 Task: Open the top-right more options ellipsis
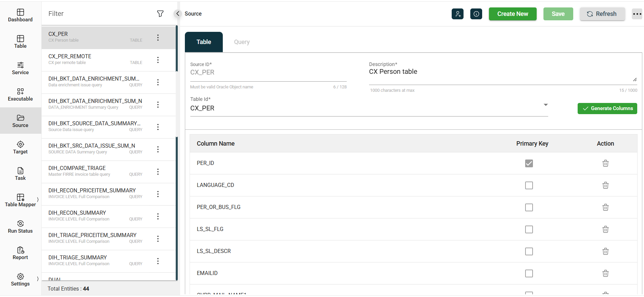[x=637, y=14]
